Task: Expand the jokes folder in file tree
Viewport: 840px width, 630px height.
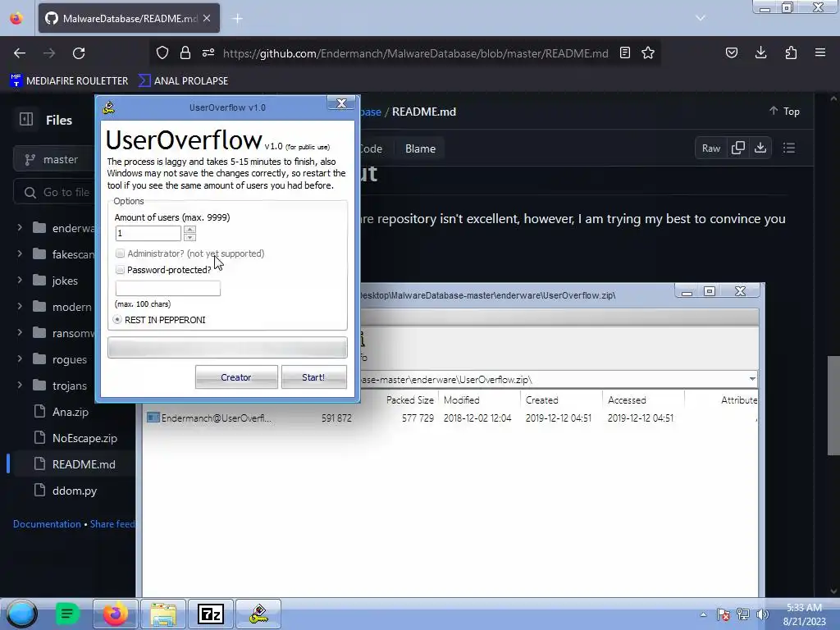Action: coord(20,281)
